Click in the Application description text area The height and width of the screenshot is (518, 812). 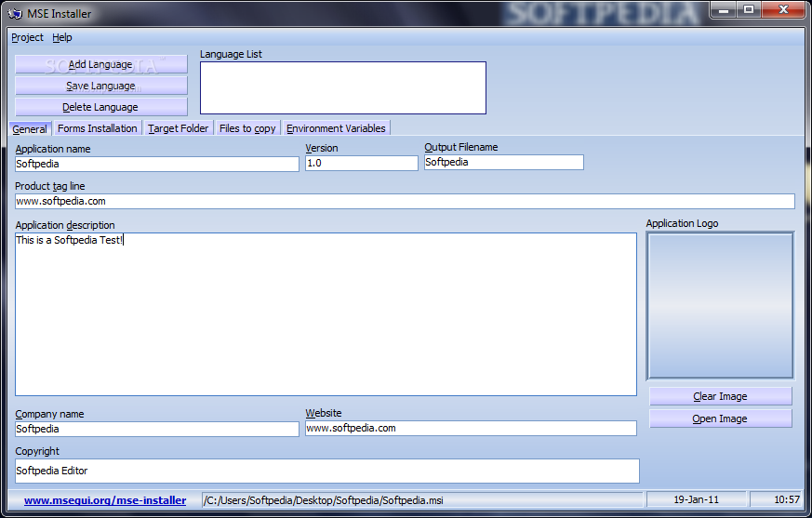click(x=326, y=314)
